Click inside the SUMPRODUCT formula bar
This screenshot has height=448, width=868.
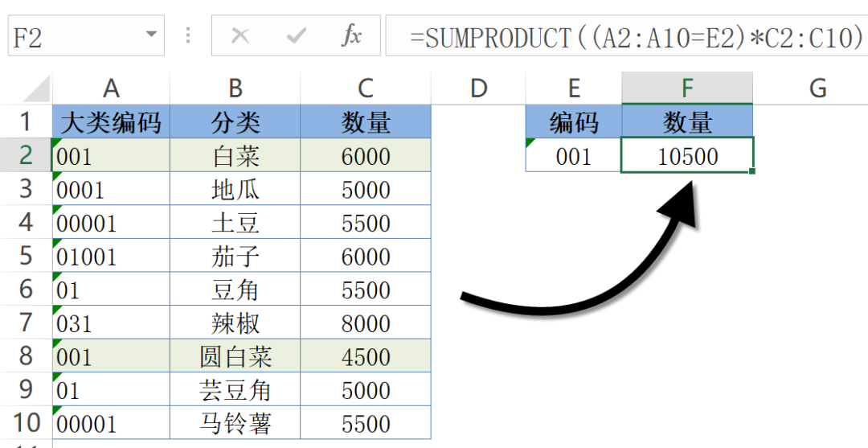click(627, 36)
